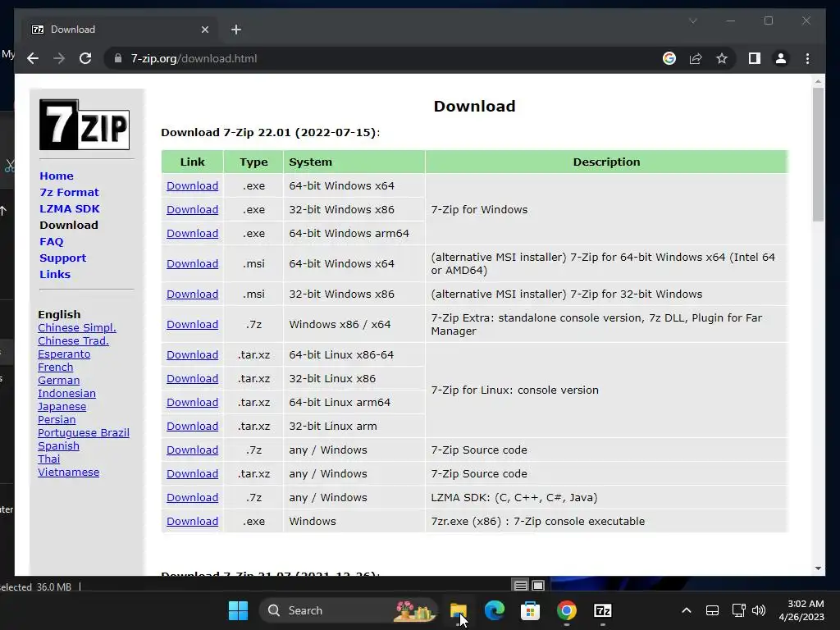Download .exe for 32-bit Windows x86

pos(192,209)
